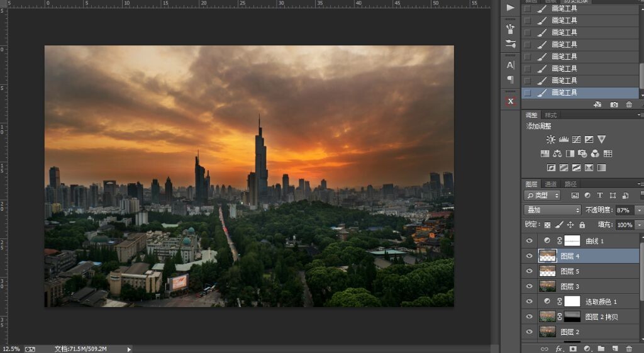Open the layers panel flyout menu

click(x=640, y=184)
